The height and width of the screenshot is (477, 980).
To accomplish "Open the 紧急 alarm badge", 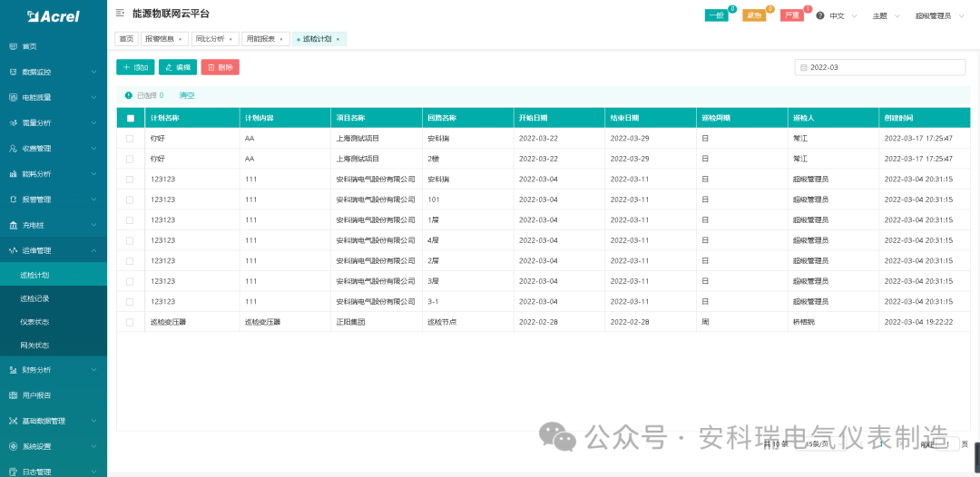I will (x=754, y=16).
